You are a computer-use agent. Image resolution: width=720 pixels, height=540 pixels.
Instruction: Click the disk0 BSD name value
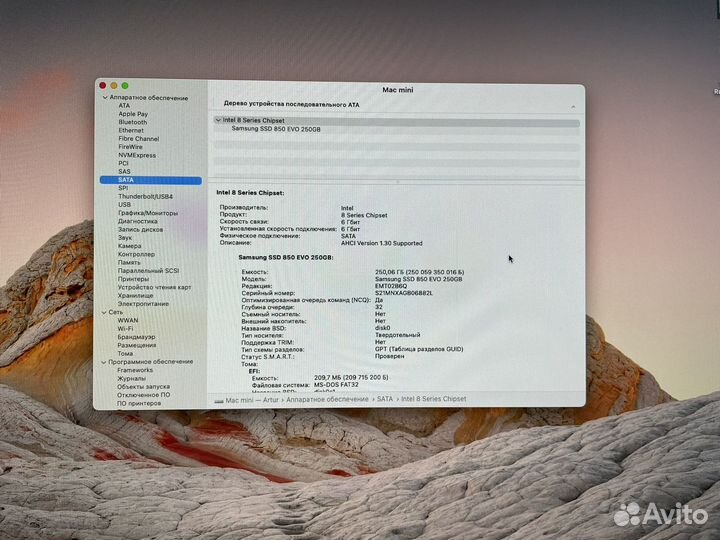(x=382, y=328)
